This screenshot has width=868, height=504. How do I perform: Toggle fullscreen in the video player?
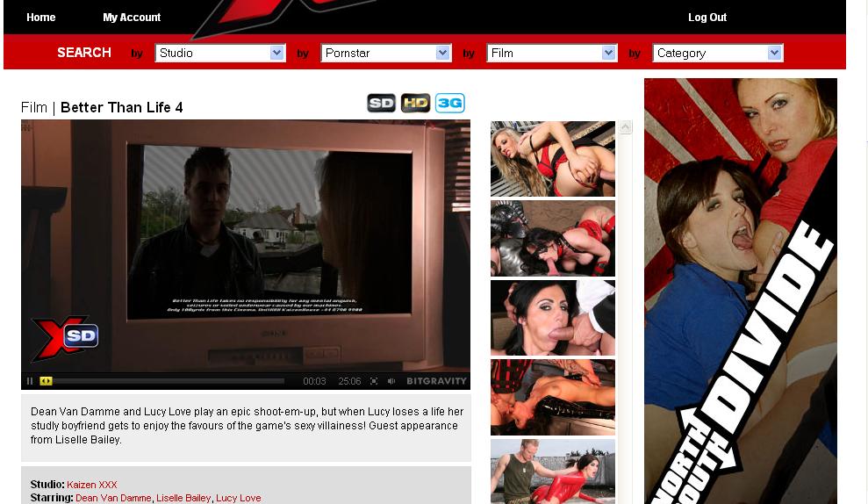374,381
